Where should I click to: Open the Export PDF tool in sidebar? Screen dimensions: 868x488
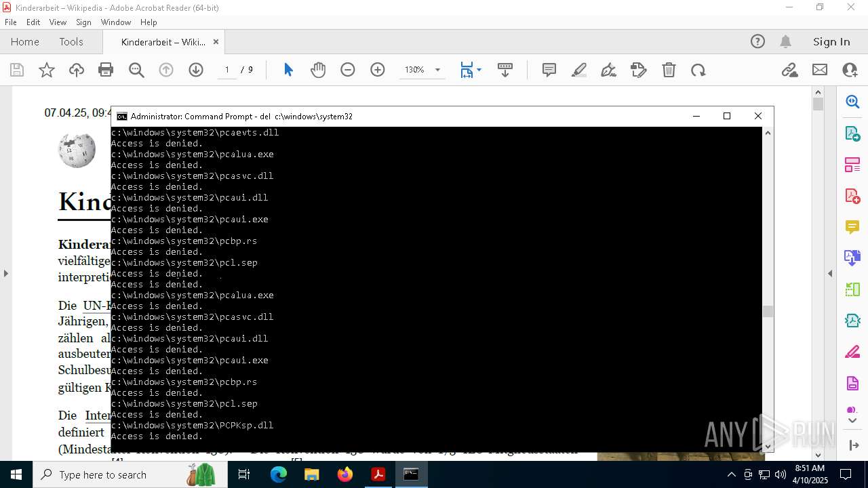[852, 133]
